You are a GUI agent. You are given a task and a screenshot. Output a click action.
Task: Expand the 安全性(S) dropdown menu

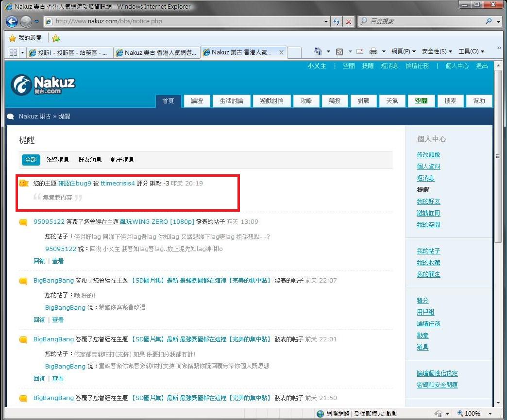[x=437, y=51]
